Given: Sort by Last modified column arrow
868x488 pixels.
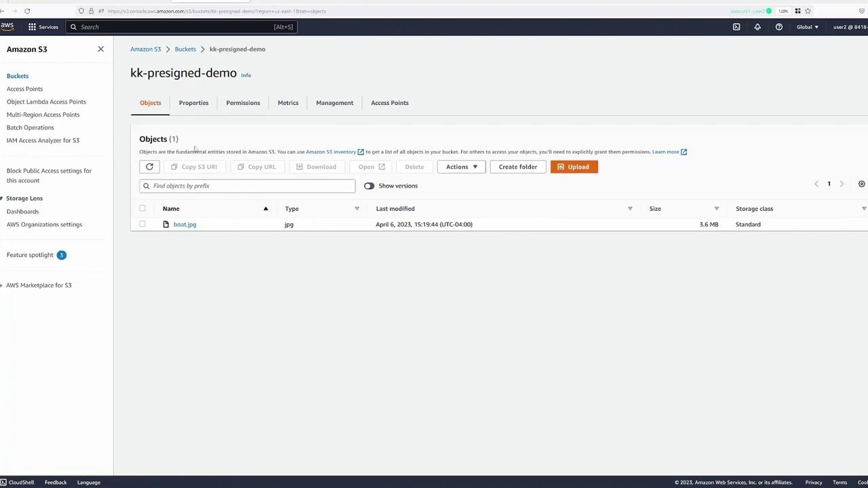Looking at the screenshot, I should pyautogui.click(x=630, y=209).
